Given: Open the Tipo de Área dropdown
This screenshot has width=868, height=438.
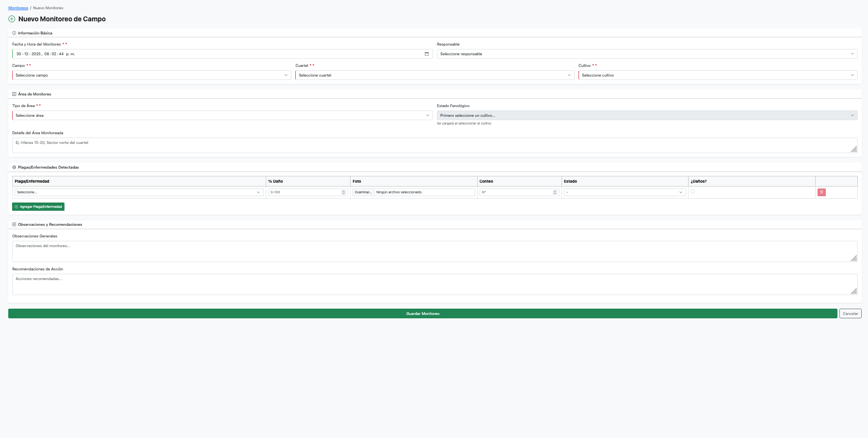Looking at the screenshot, I should pyautogui.click(x=223, y=115).
